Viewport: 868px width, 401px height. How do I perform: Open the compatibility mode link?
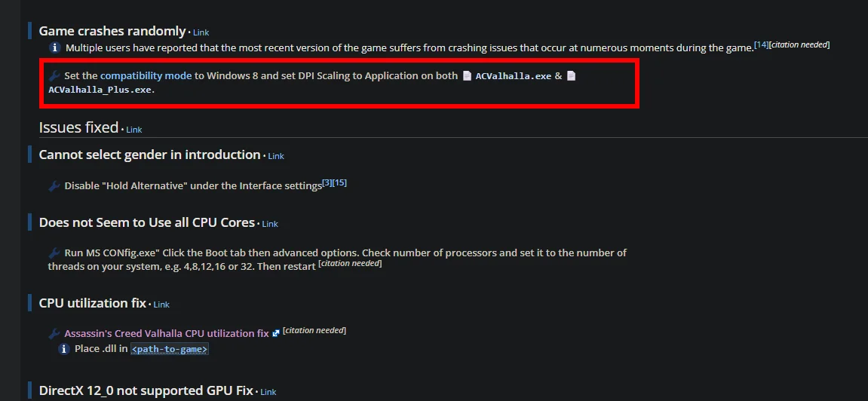(x=146, y=76)
